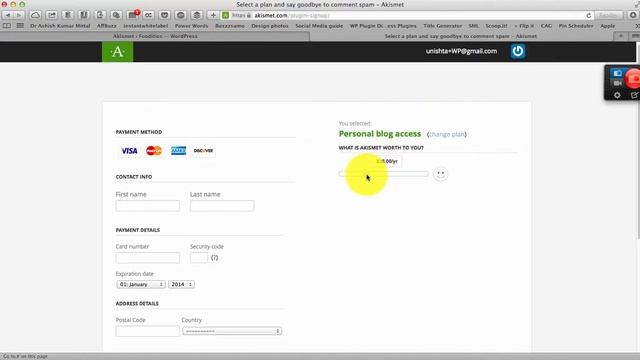
Task: Open recorder settings gear icon
Action: pos(617,95)
